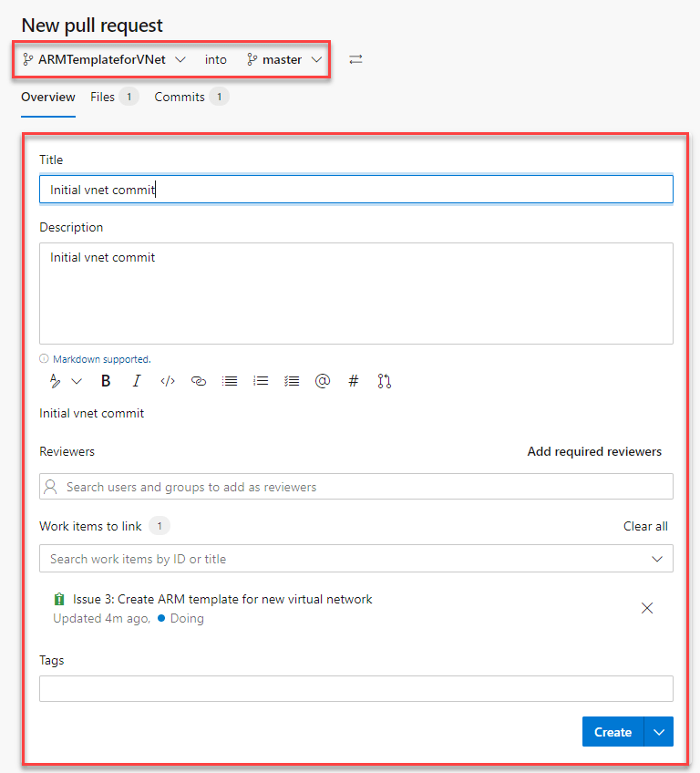The height and width of the screenshot is (773, 700).
Task: Expand Create button options arrow
Action: pyautogui.click(x=659, y=732)
